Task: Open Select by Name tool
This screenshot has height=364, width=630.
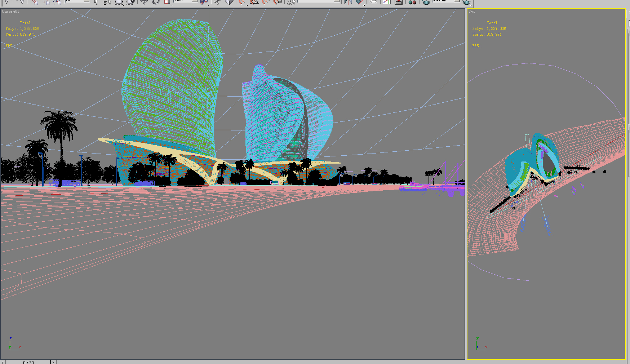Action: [x=107, y=2]
